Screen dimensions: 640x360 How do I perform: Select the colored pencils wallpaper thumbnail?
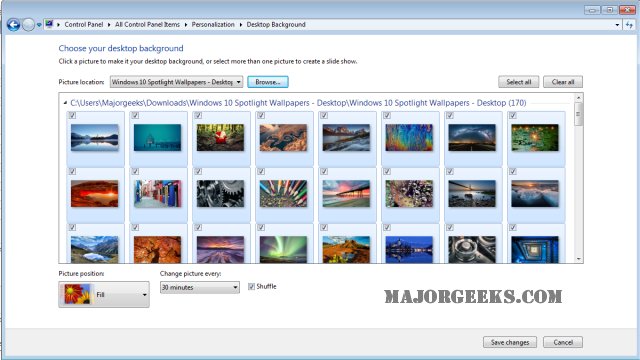click(283, 193)
